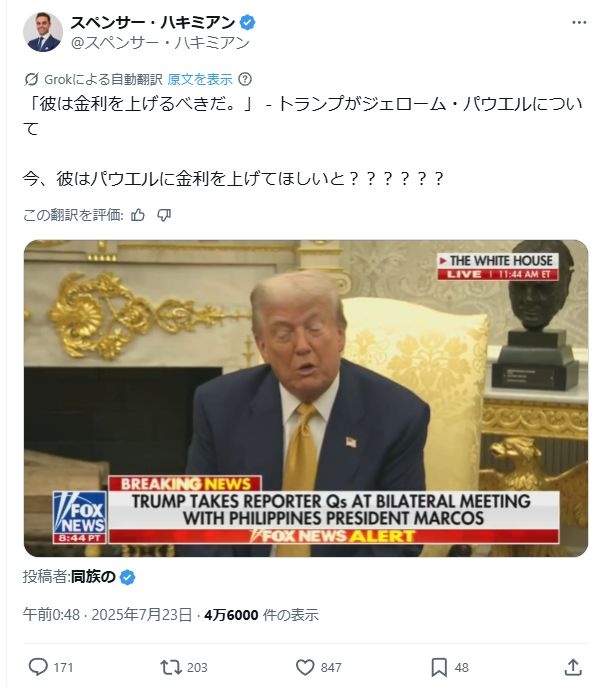Click the reply speech bubble icon

(x=38, y=667)
